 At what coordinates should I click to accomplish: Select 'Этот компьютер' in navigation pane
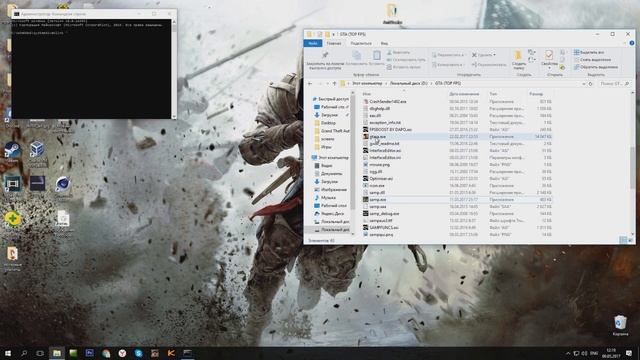[x=330, y=158]
